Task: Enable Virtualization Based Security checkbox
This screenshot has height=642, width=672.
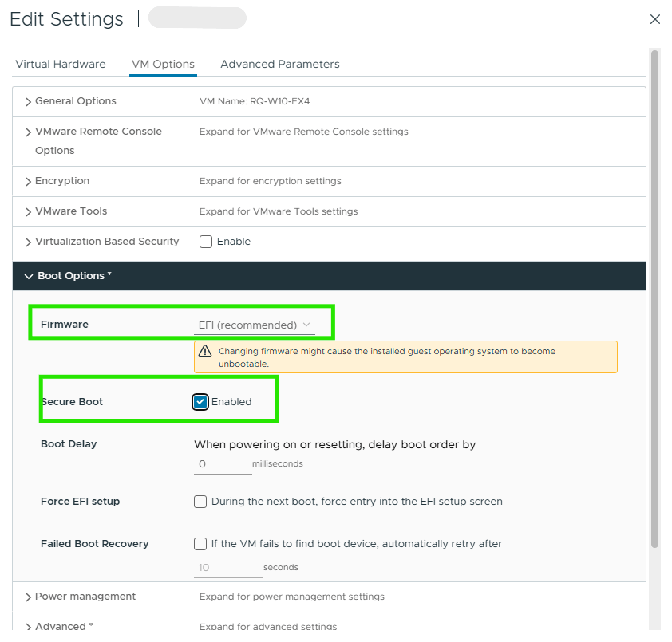Action: pyautogui.click(x=206, y=242)
